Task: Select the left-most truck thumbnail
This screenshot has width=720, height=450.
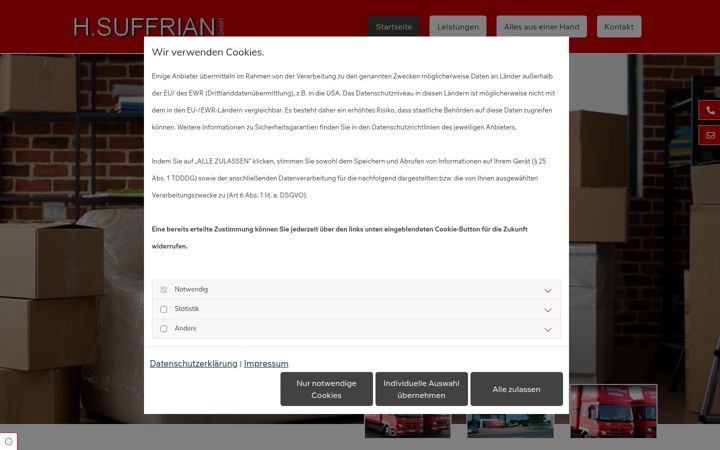Action: point(408,426)
